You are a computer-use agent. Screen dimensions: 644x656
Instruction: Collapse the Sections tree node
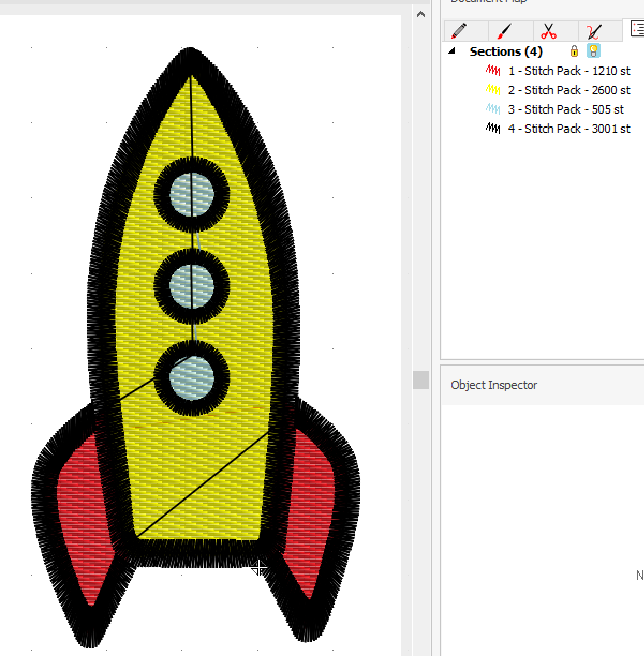[452, 51]
